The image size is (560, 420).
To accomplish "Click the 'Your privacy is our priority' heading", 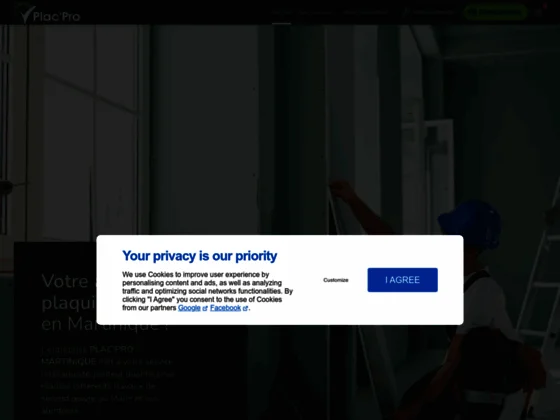I will [200, 256].
